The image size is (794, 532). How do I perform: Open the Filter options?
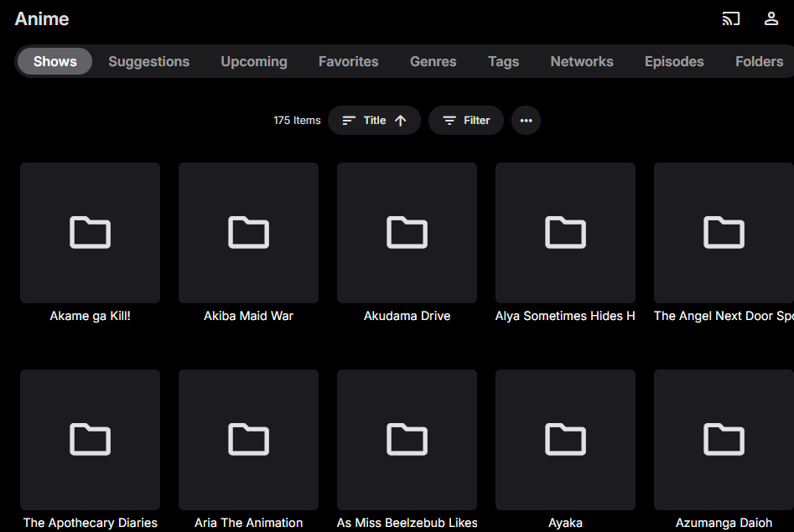[466, 121]
